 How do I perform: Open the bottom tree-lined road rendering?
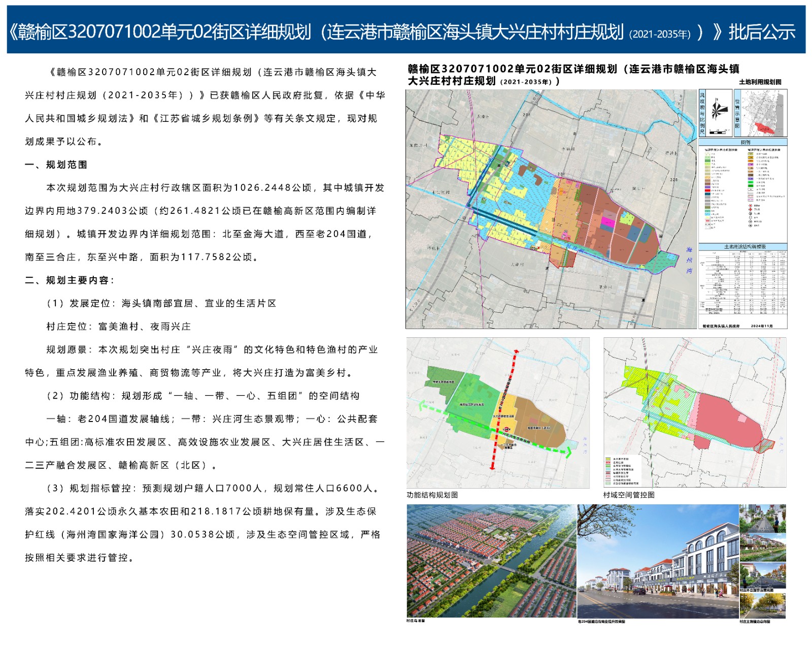(x=763, y=606)
